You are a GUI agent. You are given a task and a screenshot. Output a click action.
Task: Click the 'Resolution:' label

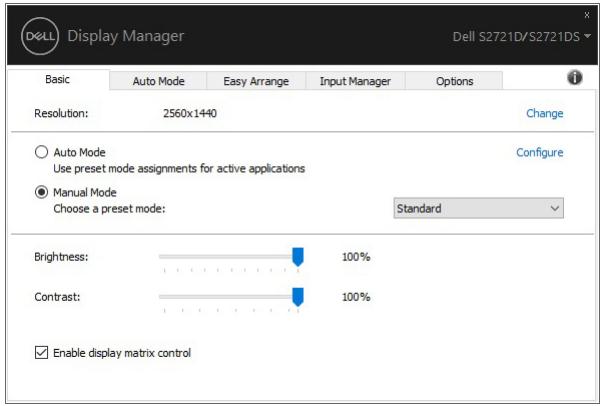click(61, 113)
